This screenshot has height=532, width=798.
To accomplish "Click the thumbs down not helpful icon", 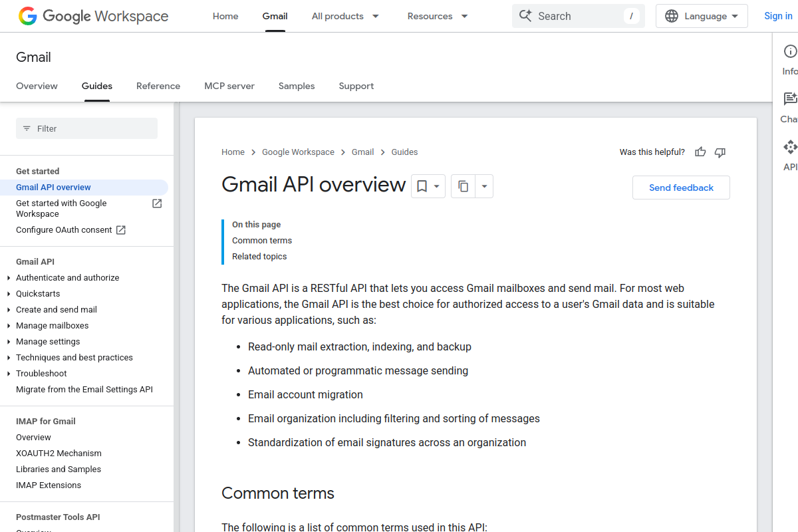I will pyautogui.click(x=720, y=152).
